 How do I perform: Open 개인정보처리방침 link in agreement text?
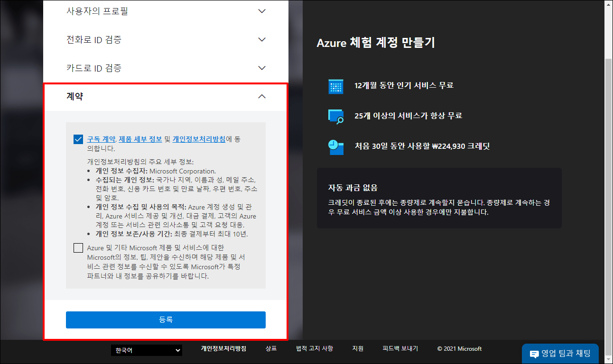(199, 139)
